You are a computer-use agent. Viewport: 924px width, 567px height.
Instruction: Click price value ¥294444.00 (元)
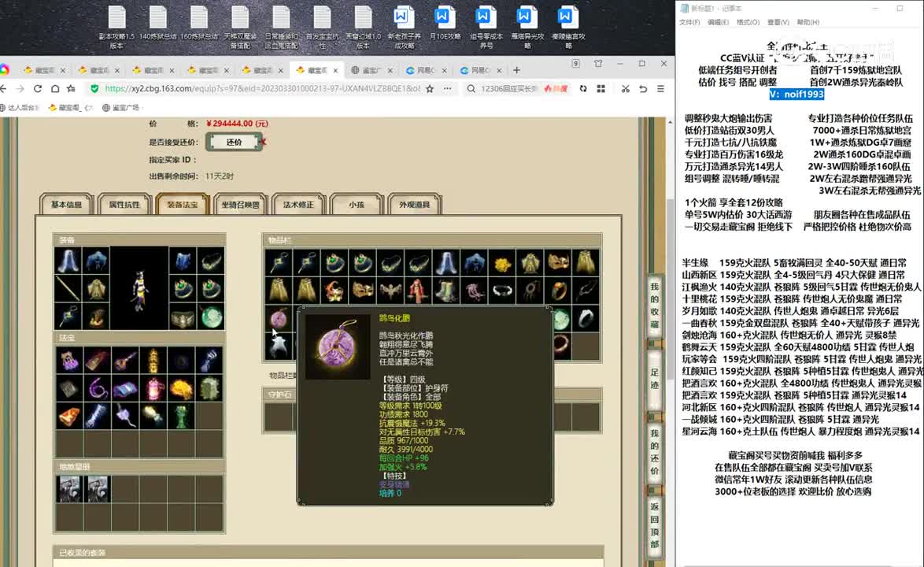[238, 124]
